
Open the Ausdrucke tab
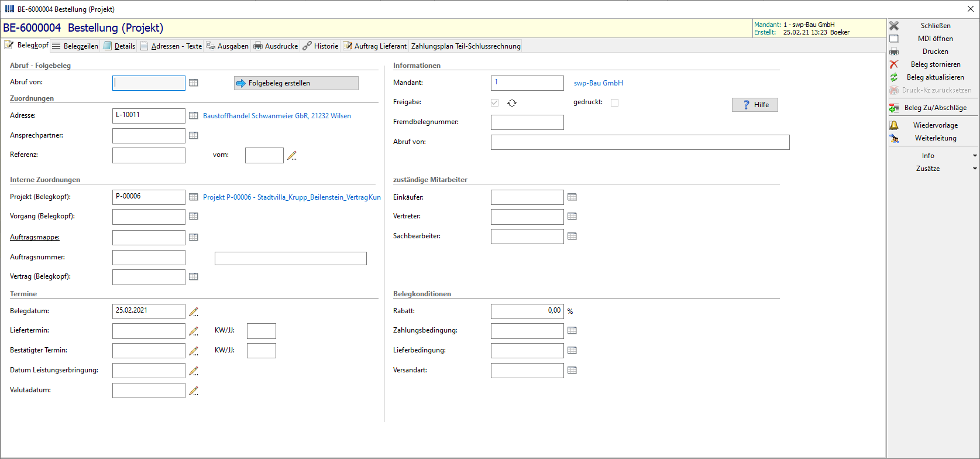pyautogui.click(x=276, y=46)
